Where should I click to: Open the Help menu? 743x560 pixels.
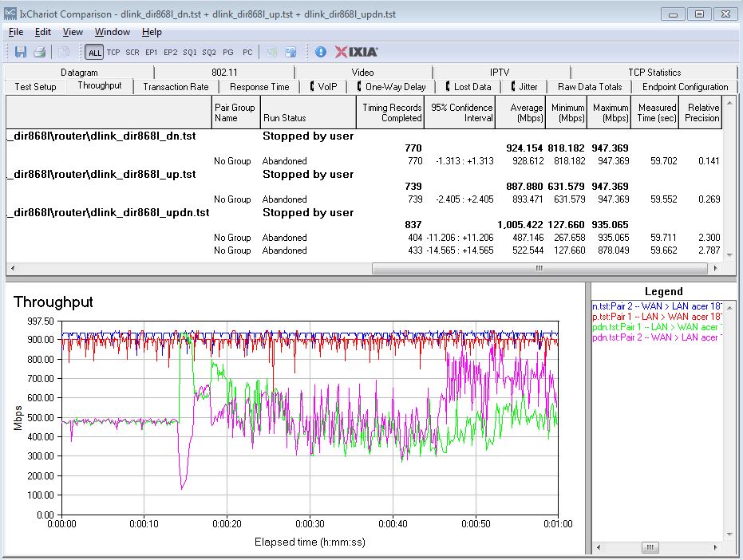coord(152,32)
